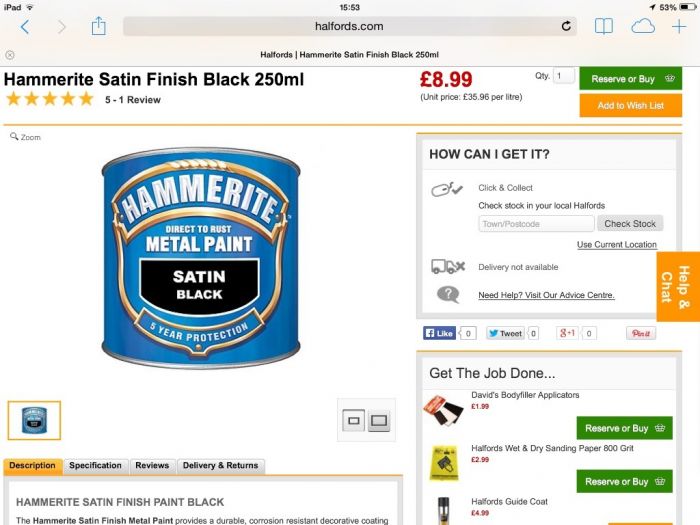Screen dimensions: 700x525
Task: Open the Safari share sheet icon
Action: coord(98,26)
